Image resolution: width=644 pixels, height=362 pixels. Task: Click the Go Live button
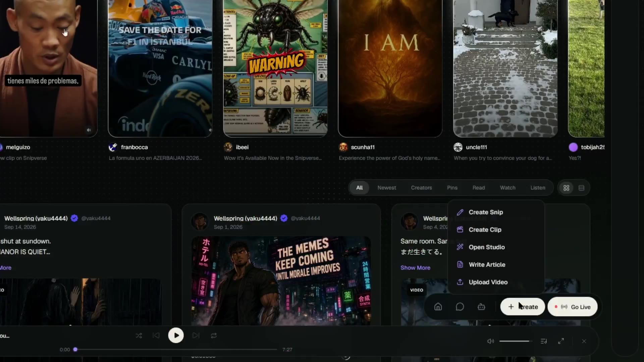pyautogui.click(x=573, y=307)
